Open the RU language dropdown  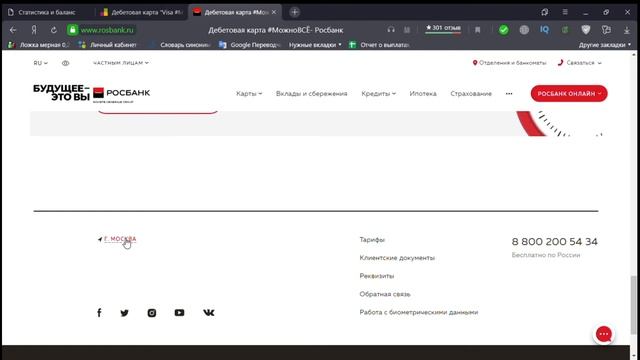click(x=40, y=63)
